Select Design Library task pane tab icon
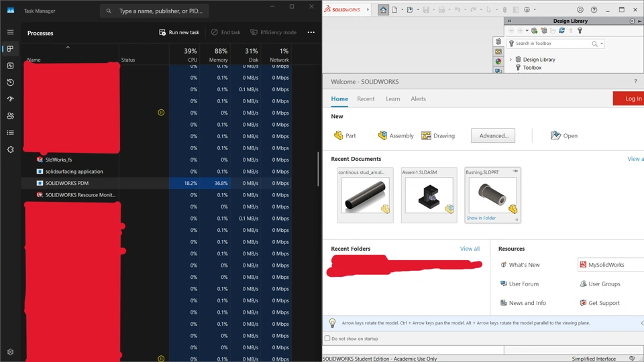 [x=498, y=42]
